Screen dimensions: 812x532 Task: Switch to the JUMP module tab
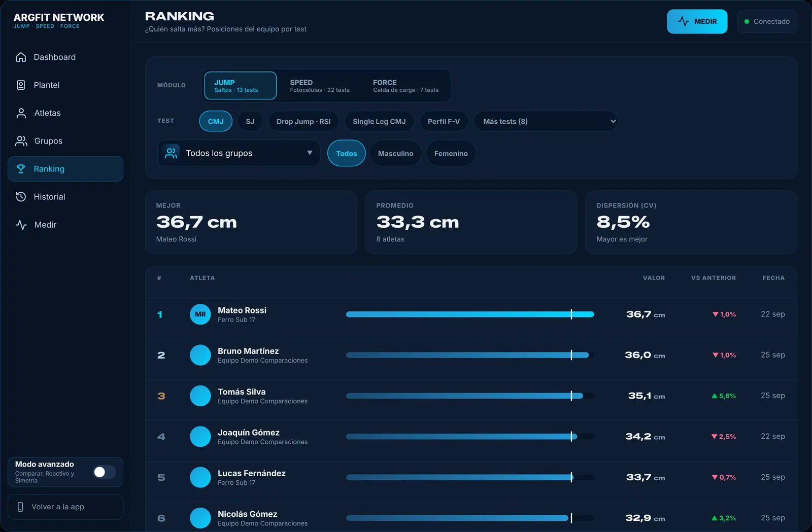tap(241, 86)
